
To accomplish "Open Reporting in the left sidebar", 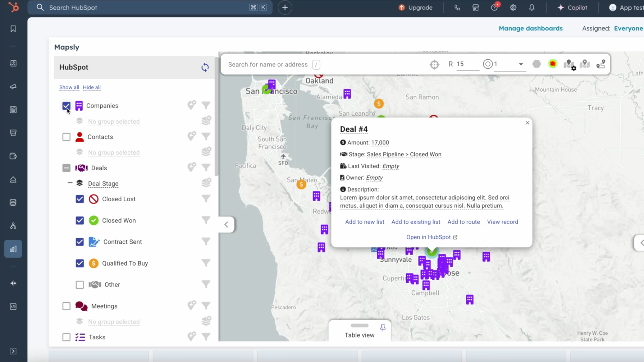I will click(x=13, y=249).
